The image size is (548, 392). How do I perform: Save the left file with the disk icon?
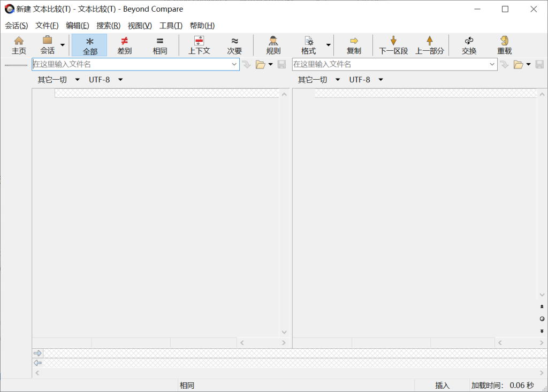click(x=281, y=64)
